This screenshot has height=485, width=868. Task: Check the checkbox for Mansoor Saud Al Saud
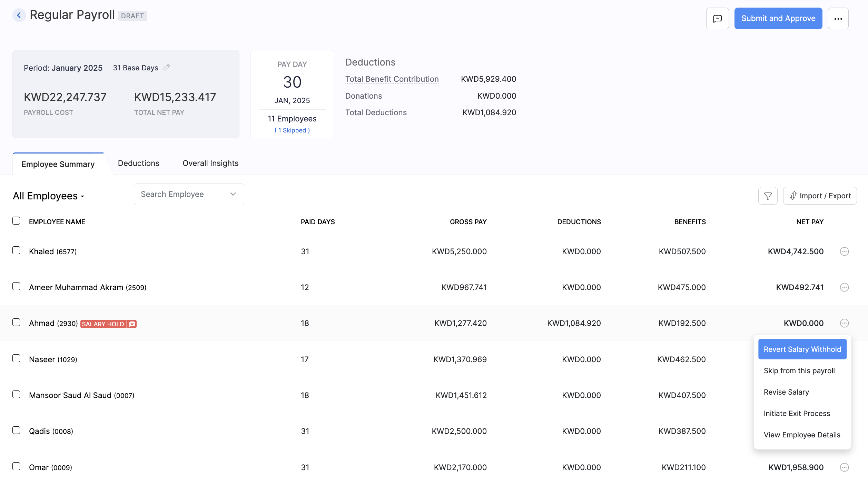(x=16, y=394)
